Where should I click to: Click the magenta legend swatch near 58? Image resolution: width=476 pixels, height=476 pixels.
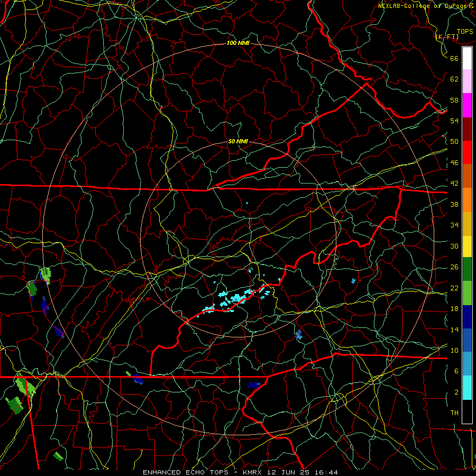(467, 105)
